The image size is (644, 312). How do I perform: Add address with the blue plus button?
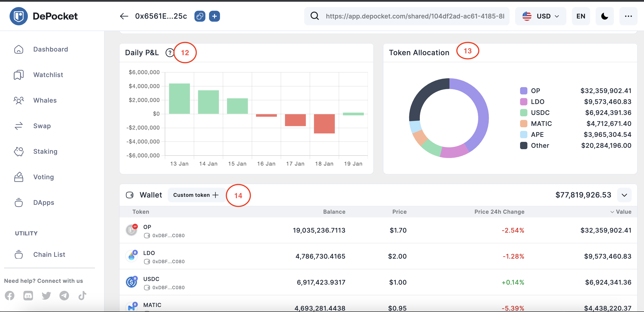point(215,16)
